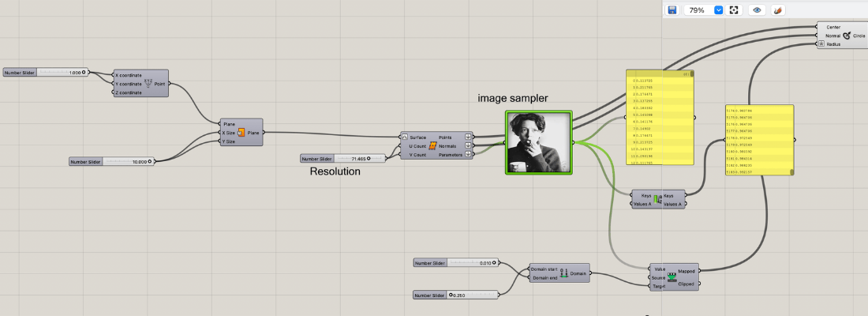
Task: Click the zoom extents frame icon
Action: (x=733, y=10)
